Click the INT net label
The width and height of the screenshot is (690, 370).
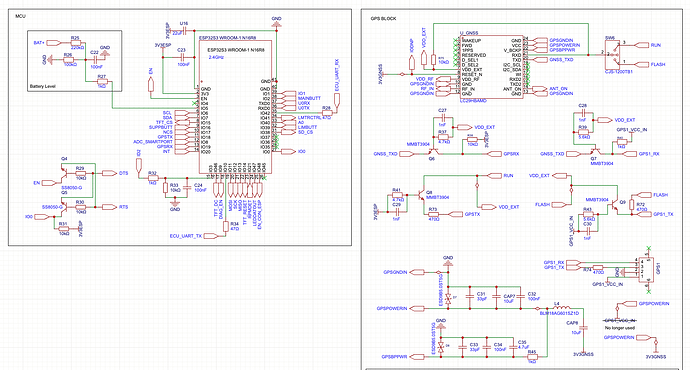click(x=166, y=152)
